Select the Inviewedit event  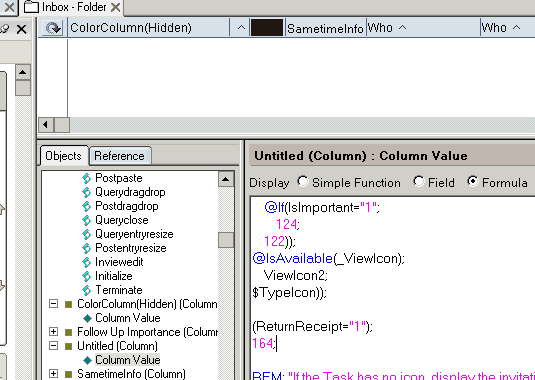coord(119,262)
